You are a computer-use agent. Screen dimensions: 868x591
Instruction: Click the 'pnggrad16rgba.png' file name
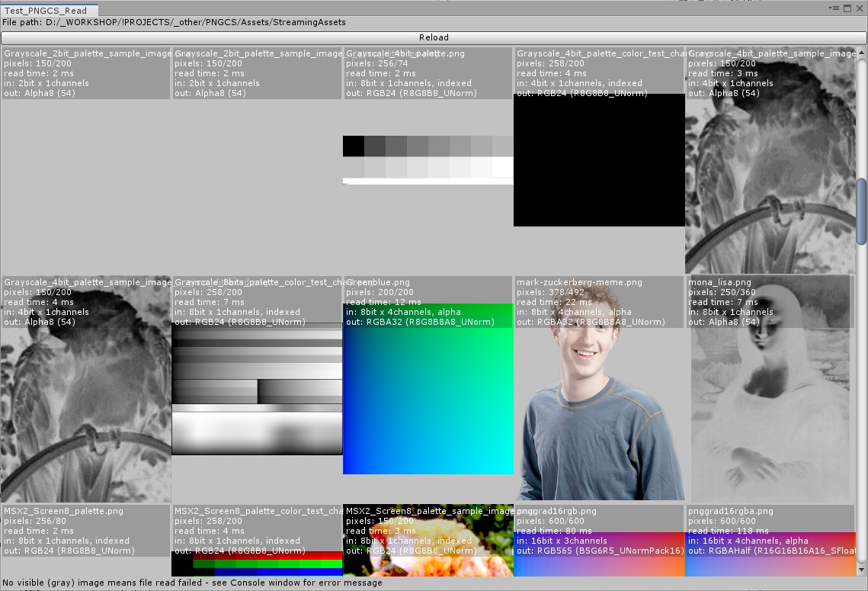coord(730,511)
